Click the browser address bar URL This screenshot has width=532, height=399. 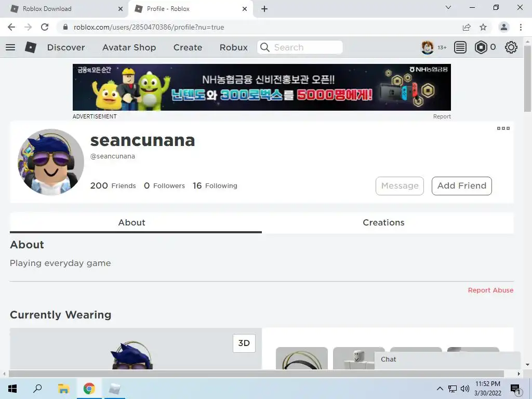click(x=149, y=27)
